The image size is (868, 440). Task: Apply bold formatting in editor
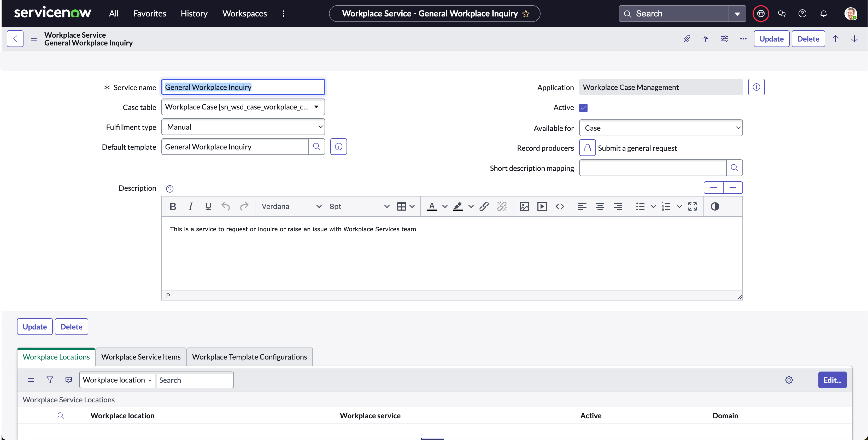tap(173, 206)
